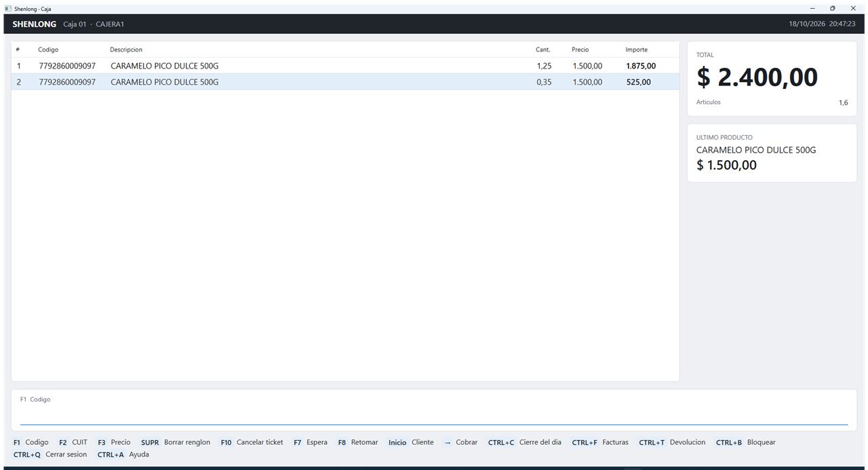Click the Inicio Cliente shortcut

(x=411, y=442)
